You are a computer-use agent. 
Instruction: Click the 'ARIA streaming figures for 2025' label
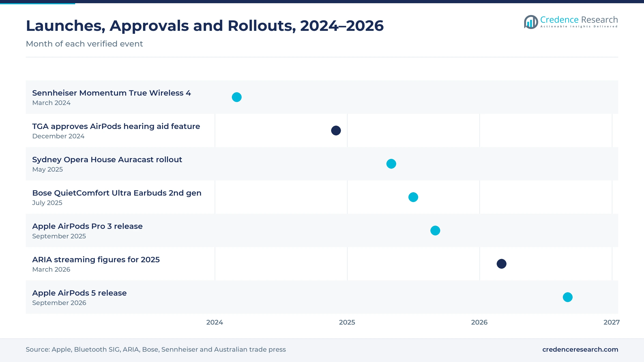96,260
